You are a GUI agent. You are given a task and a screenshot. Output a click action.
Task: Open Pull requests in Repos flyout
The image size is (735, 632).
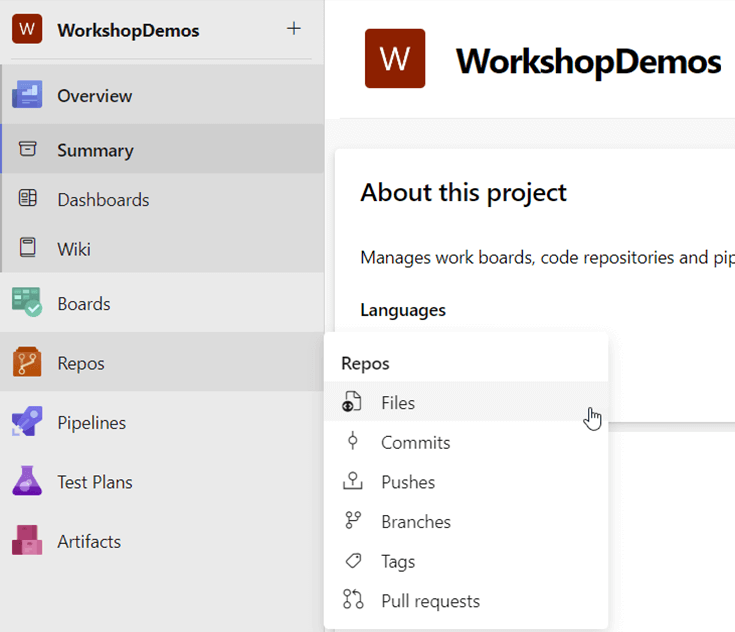tap(430, 601)
